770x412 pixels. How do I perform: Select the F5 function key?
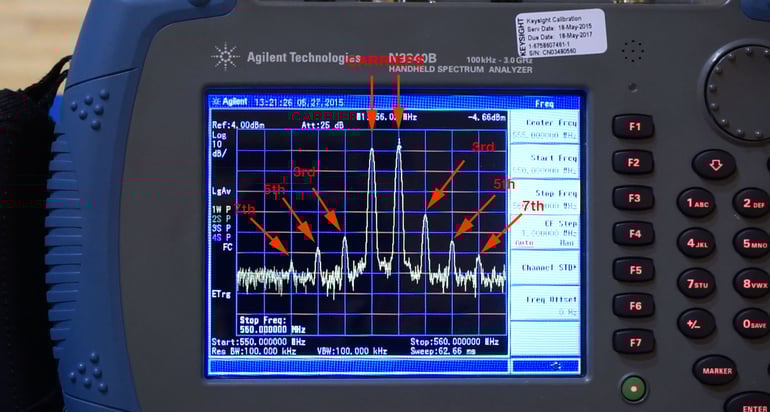click(635, 270)
